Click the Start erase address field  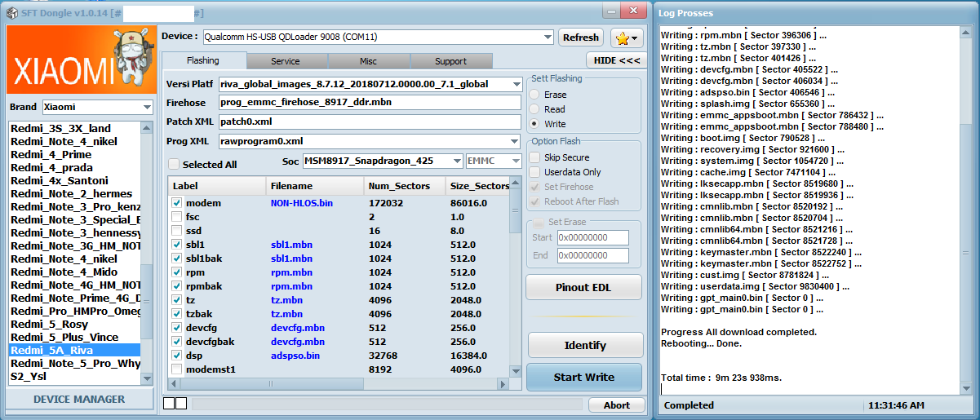[592, 237]
